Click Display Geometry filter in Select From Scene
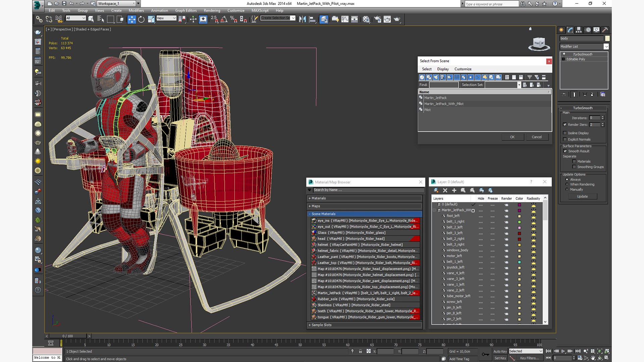 click(422, 77)
